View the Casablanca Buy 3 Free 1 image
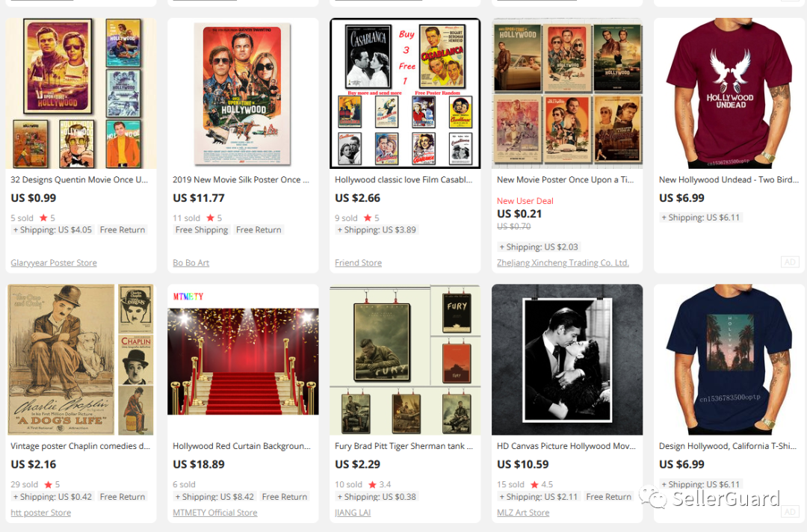The height and width of the screenshot is (532, 807). point(405,93)
